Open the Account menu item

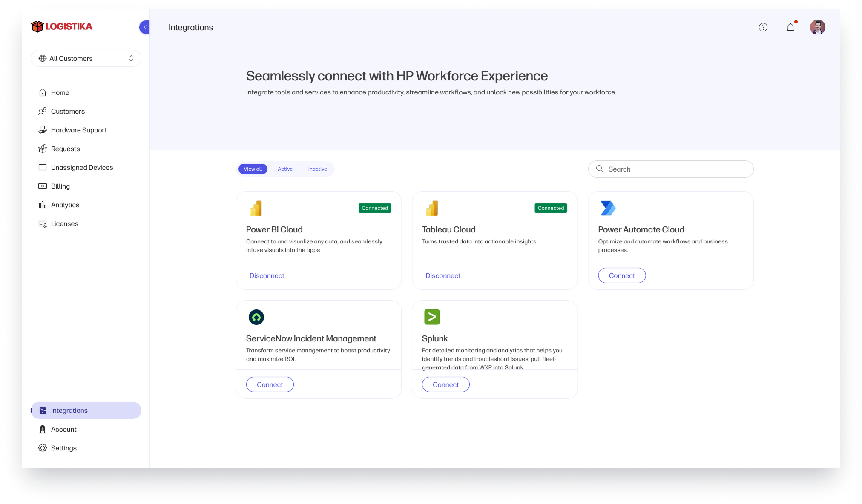click(x=63, y=429)
